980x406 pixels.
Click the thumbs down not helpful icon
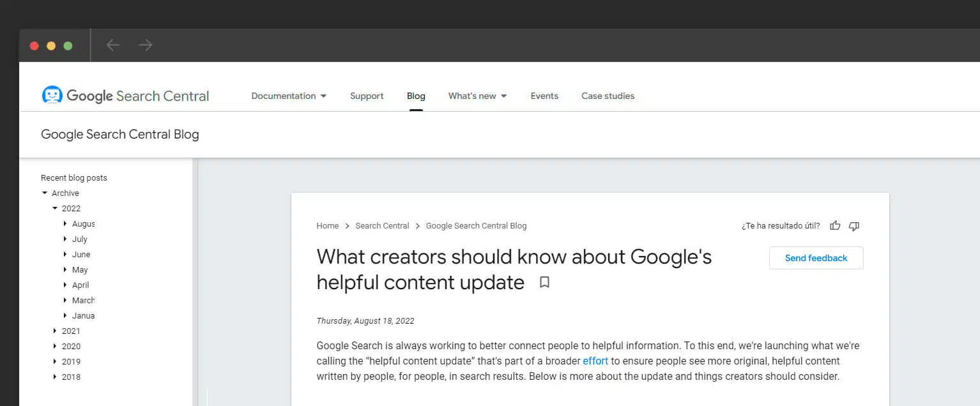click(x=854, y=225)
